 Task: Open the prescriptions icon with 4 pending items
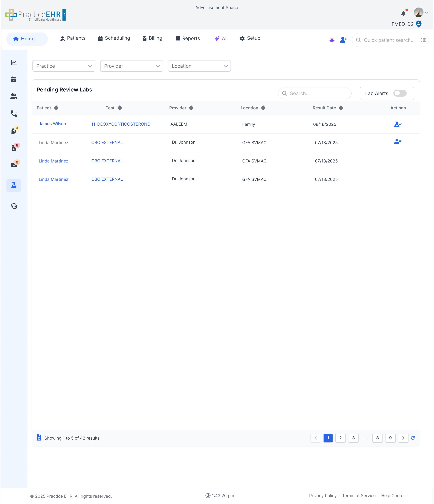(x=14, y=131)
